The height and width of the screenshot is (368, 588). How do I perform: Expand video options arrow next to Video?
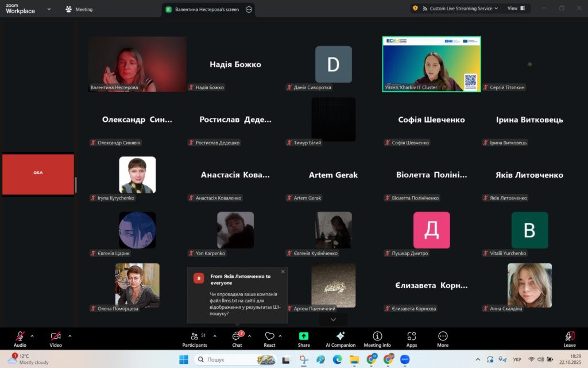click(70, 336)
